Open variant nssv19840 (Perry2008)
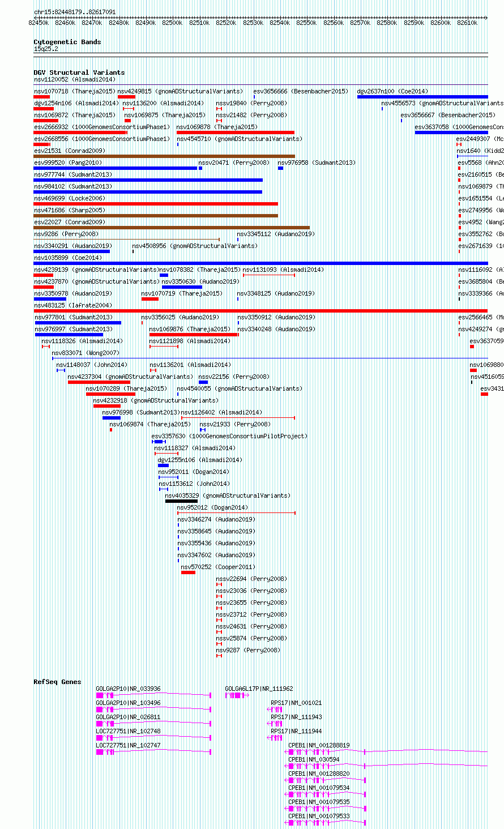The height and width of the screenshot is (829, 504). (251, 103)
